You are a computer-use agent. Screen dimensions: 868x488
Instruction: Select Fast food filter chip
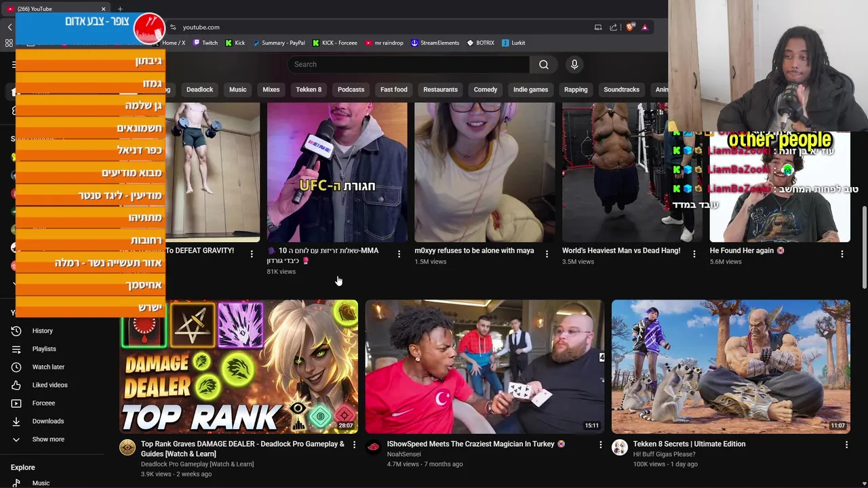point(393,89)
